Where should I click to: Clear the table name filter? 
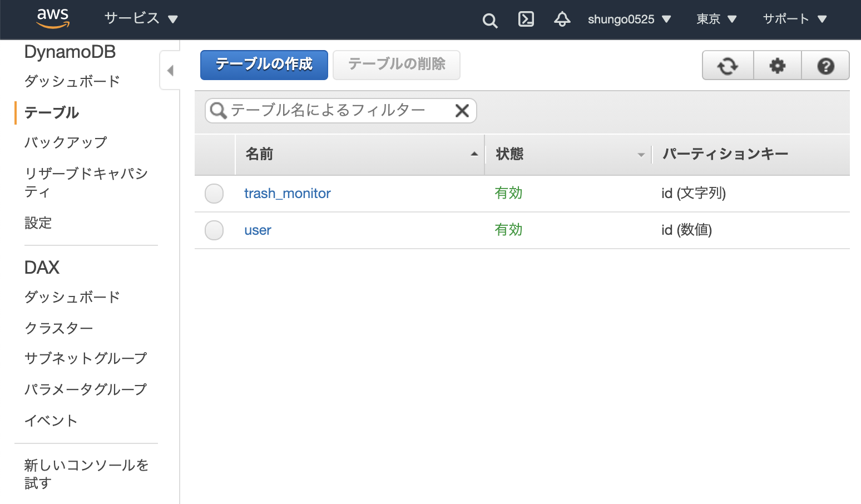pyautogui.click(x=462, y=111)
